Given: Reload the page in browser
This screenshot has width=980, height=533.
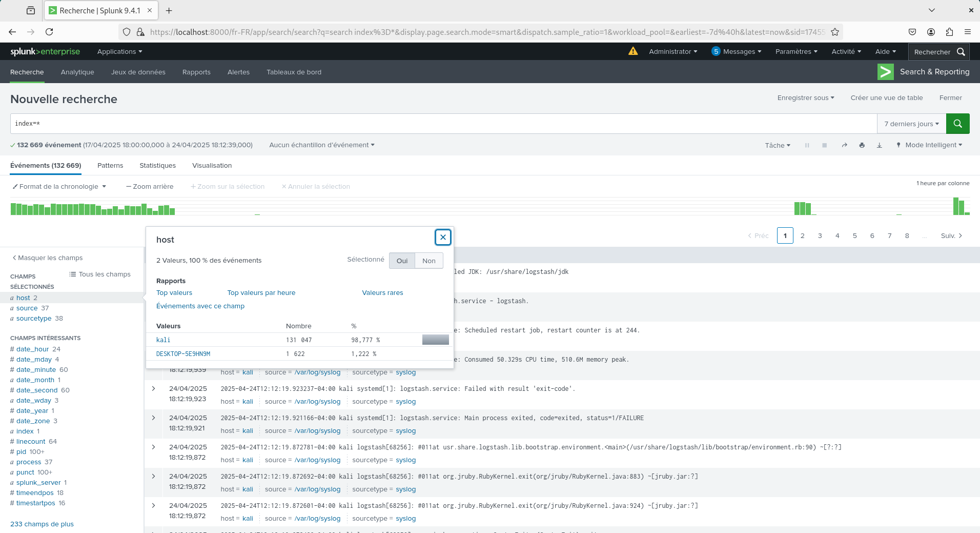Looking at the screenshot, I should [49, 32].
